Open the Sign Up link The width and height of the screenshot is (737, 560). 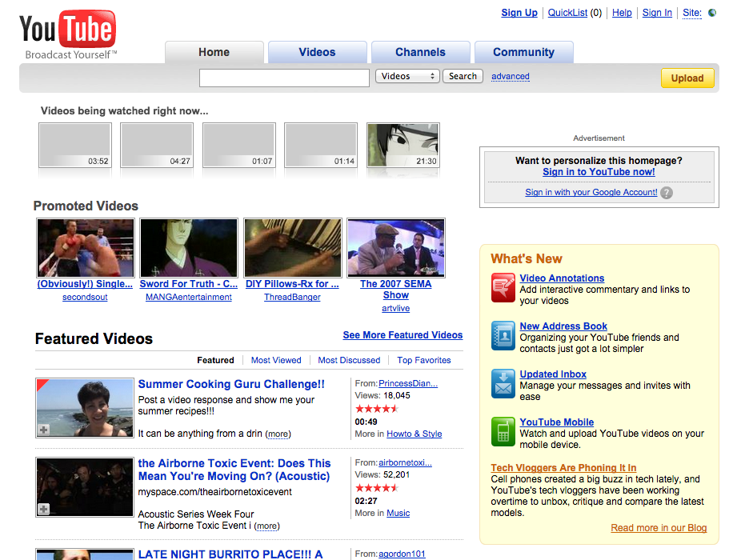click(x=519, y=13)
